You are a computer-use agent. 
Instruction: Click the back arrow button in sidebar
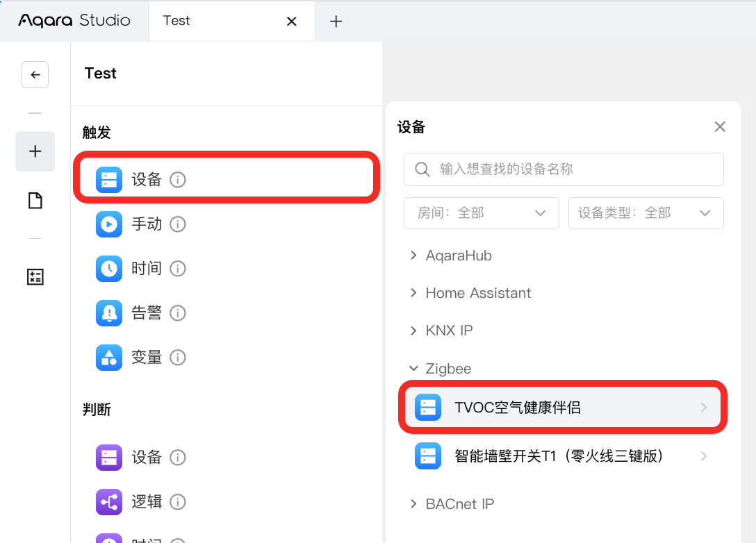coord(35,75)
